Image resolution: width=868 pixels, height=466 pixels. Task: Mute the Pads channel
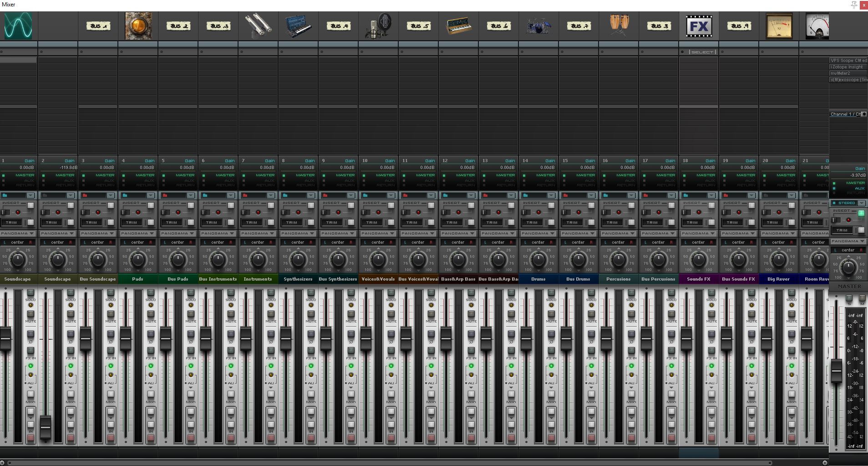pos(151,314)
